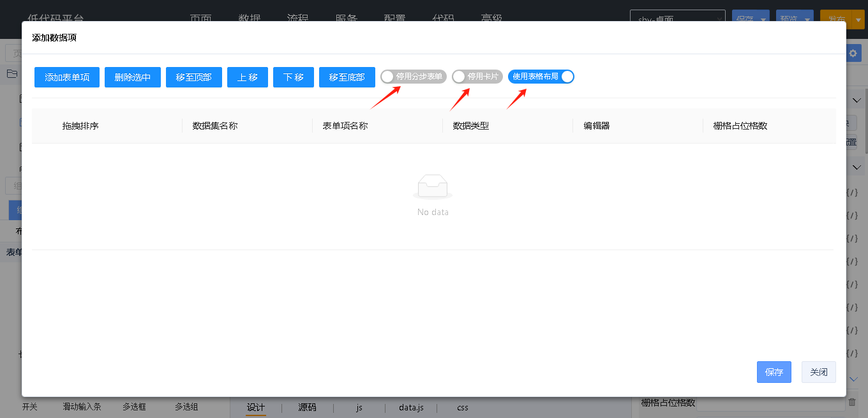The width and height of the screenshot is (868, 418).
Task: Switch to the 源码 tab
Action: click(x=308, y=407)
